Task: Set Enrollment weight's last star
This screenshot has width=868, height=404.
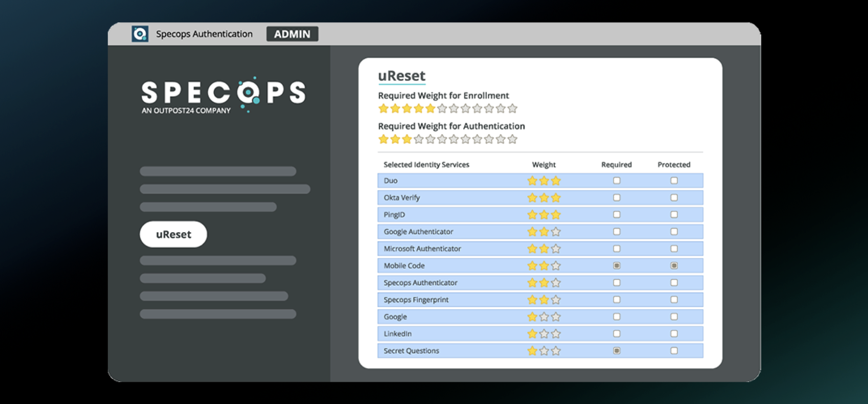Action: tap(512, 108)
